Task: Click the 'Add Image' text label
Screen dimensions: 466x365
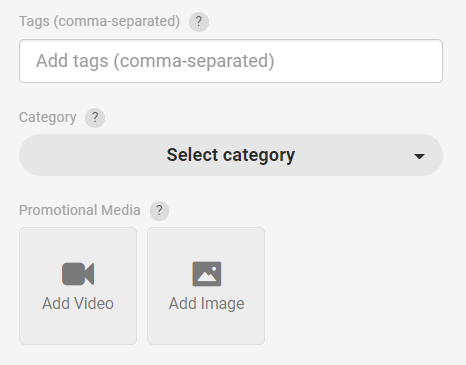Action: tap(207, 304)
